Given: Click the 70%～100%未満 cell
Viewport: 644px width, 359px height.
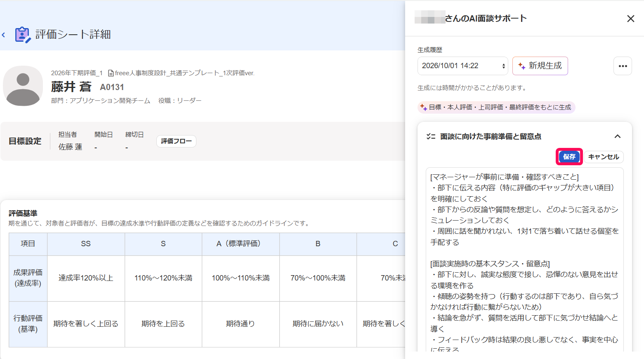Looking at the screenshot, I should pyautogui.click(x=318, y=278).
